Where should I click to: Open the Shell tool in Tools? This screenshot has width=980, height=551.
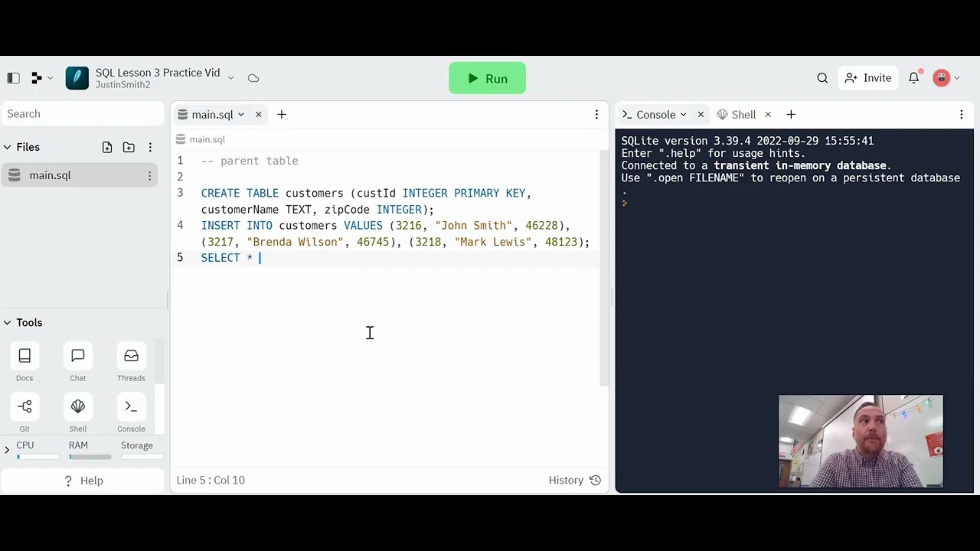click(78, 414)
